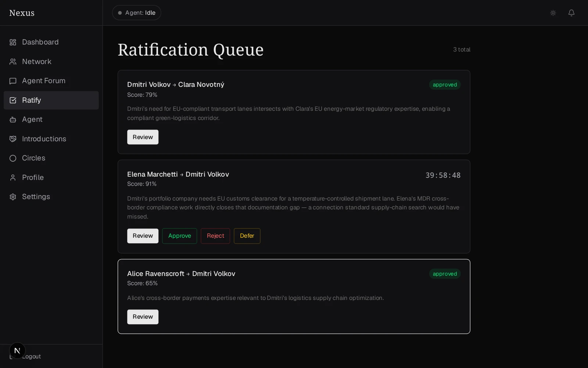The width and height of the screenshot is (588, 368).
Task: Click approved badge on Alice Ravenscroft card
Action: pos(445,274)
